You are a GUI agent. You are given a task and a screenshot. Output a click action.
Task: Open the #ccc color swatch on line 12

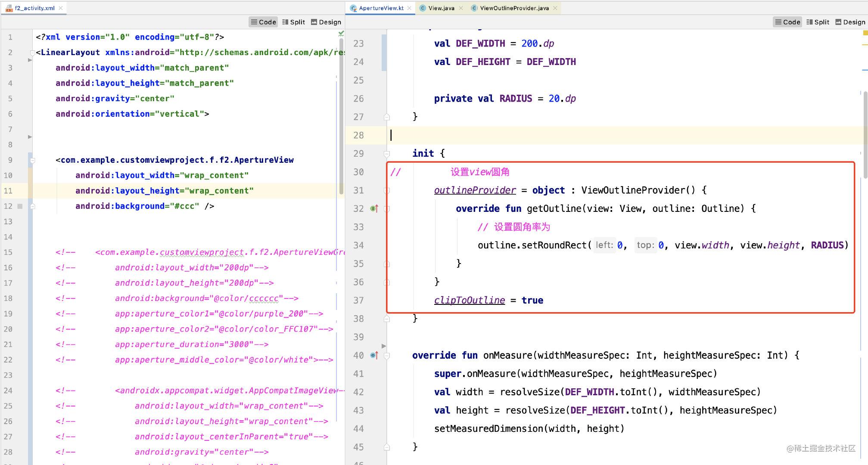[x=20, y=206]
